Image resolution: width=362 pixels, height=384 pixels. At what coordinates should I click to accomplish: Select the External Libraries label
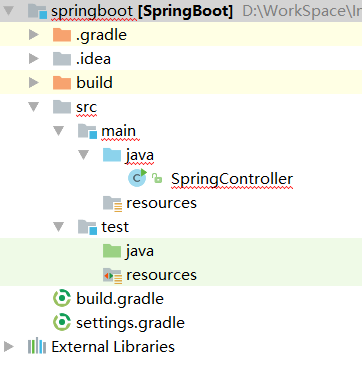(x=113, y=347)
